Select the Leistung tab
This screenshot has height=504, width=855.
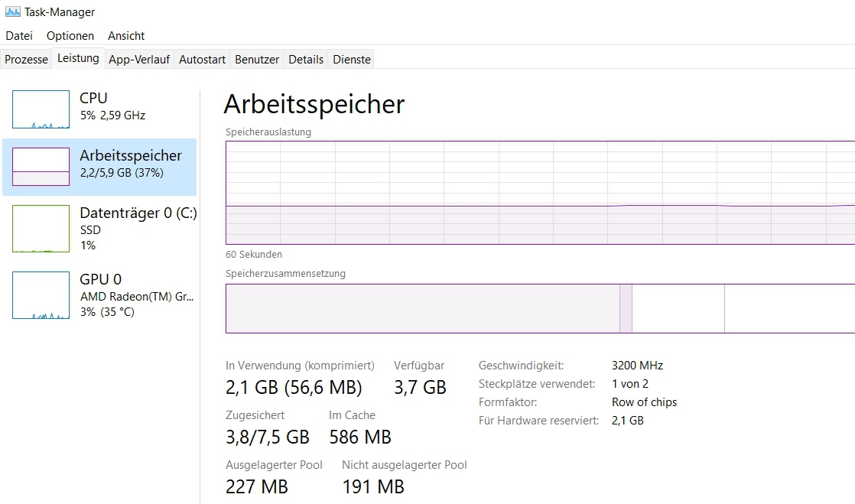tap(78, 58)
